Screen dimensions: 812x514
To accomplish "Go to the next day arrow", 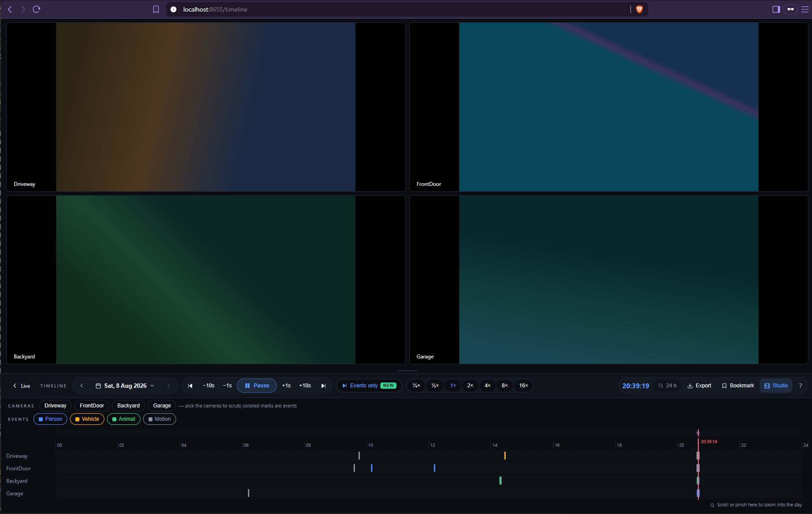I will (x=168, y=386).
